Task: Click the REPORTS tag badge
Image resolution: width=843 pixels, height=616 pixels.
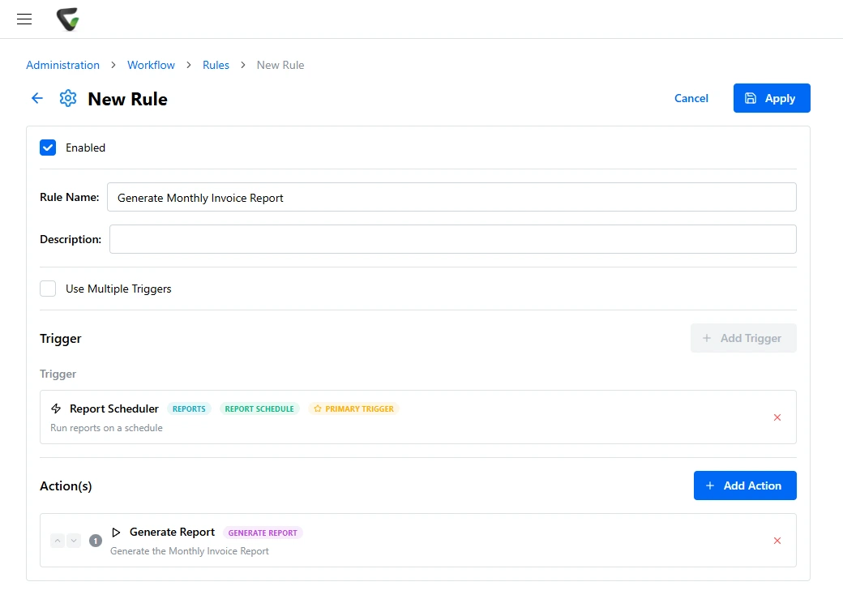Action: click(x=189, y=409)
